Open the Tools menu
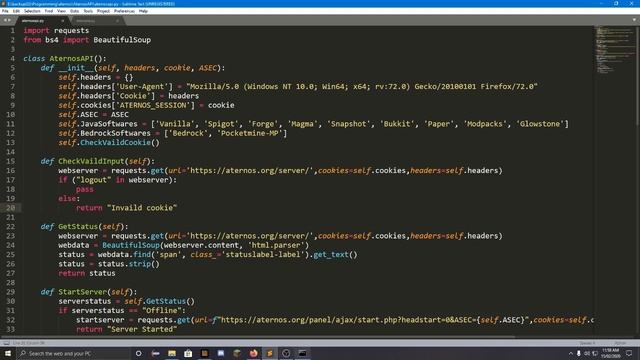This screenshot has height=360, width=640. click(x=88, y=11)
